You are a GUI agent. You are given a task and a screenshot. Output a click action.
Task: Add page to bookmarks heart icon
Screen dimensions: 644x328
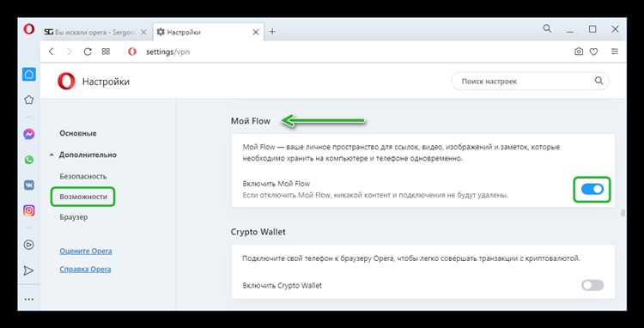[x=593, y=52]
